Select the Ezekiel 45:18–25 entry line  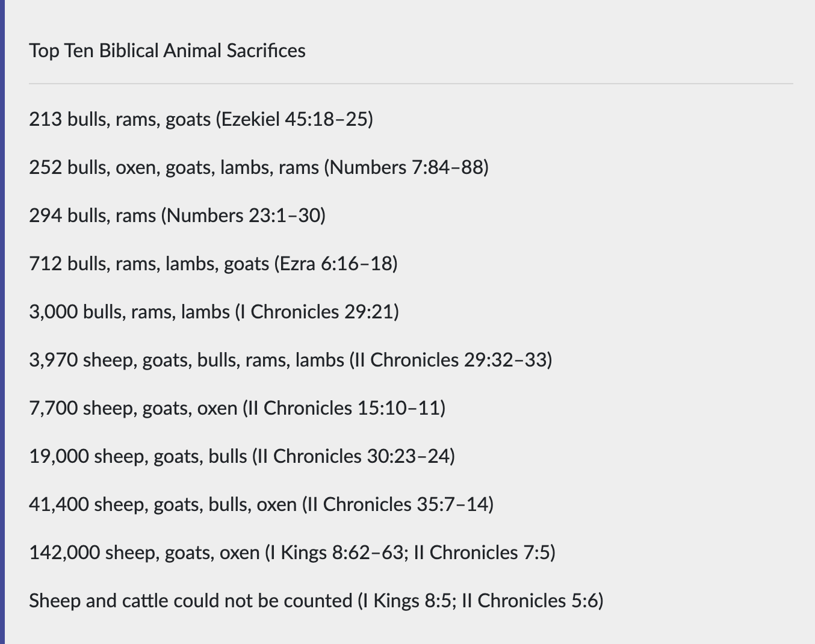tap(201, 119)
